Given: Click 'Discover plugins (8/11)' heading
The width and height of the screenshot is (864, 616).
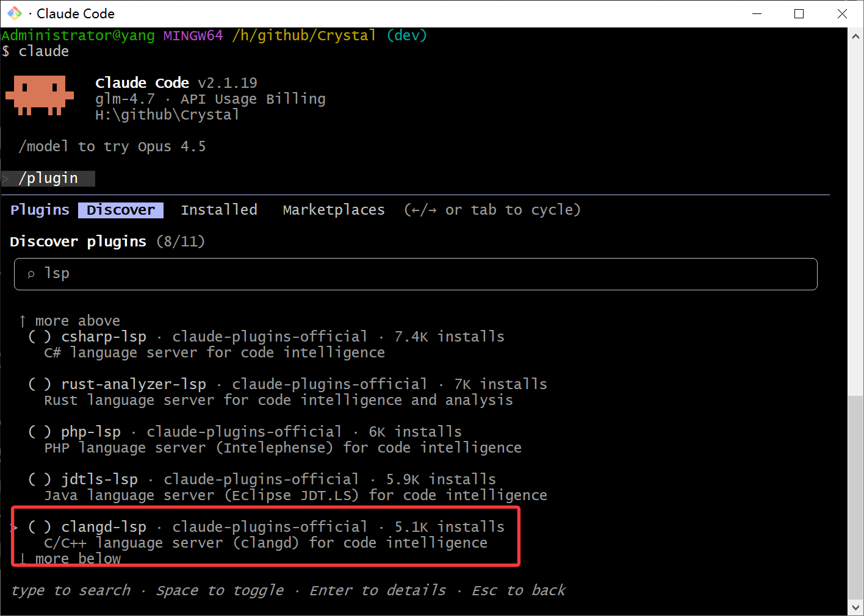Looking at the screenshot, I should (107, 242).
